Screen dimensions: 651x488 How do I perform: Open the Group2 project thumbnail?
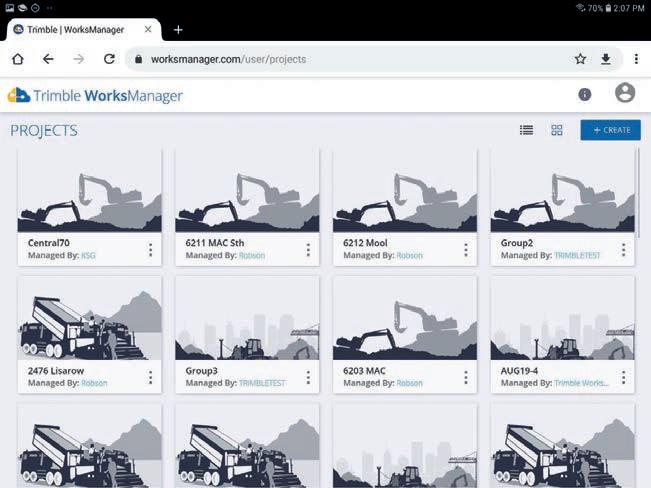(563, 191)
